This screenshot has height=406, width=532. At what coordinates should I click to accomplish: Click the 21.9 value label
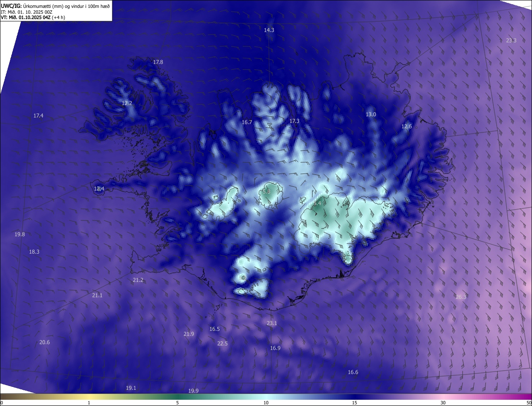189,334
